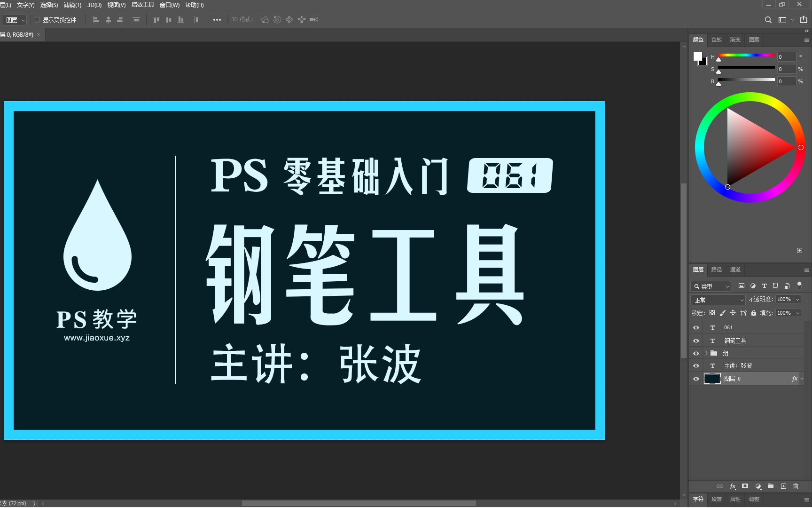
Task: Click the lock all padlock icon
Action: pos(754,313)
